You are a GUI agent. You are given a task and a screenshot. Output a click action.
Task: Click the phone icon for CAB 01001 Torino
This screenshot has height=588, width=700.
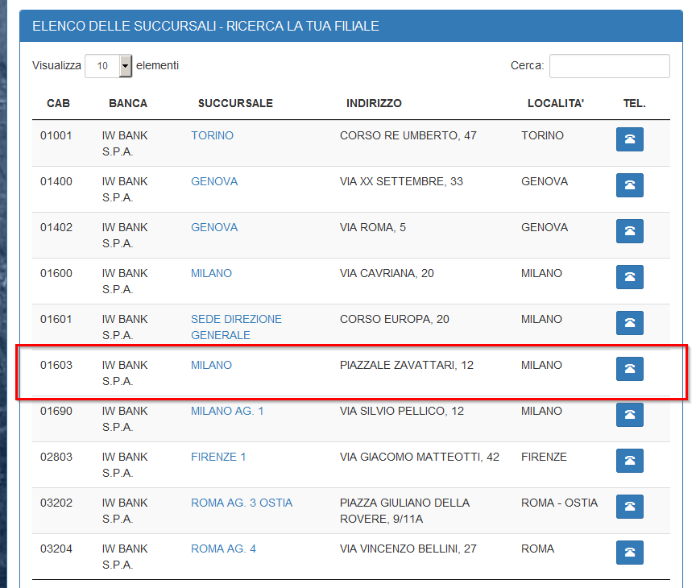click(629, 139)
